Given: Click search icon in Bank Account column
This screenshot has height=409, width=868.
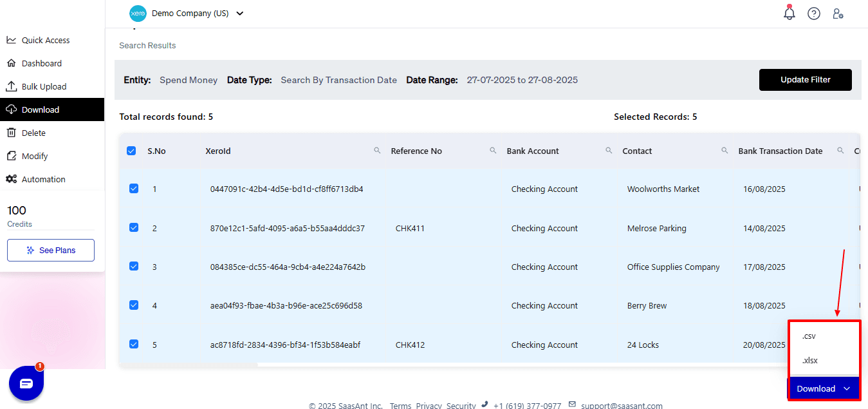Looking at the screenshot, I should tap(609, 151).
